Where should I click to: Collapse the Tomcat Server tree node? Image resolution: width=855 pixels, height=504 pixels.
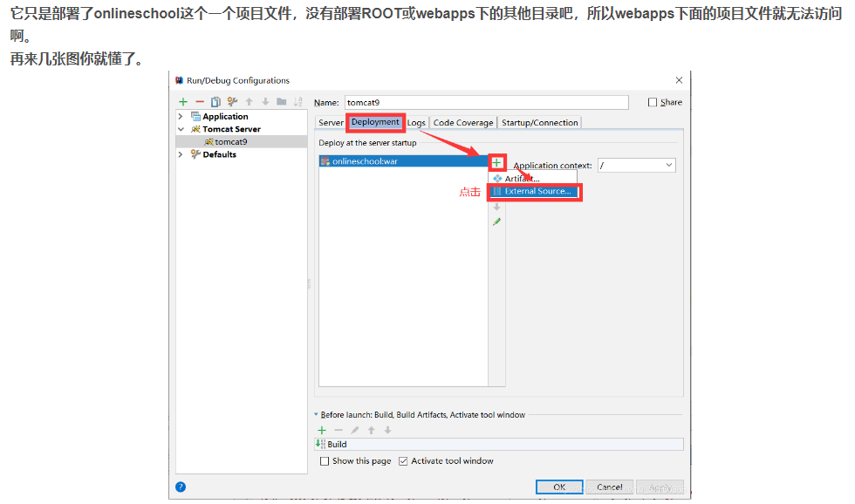[x=181, y=129]
